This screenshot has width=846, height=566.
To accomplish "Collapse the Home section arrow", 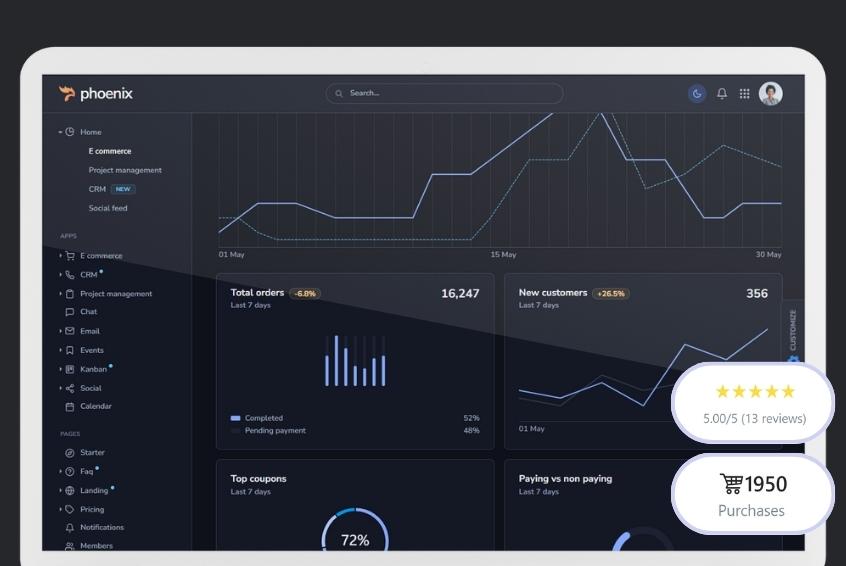I will tap(60, 132).
